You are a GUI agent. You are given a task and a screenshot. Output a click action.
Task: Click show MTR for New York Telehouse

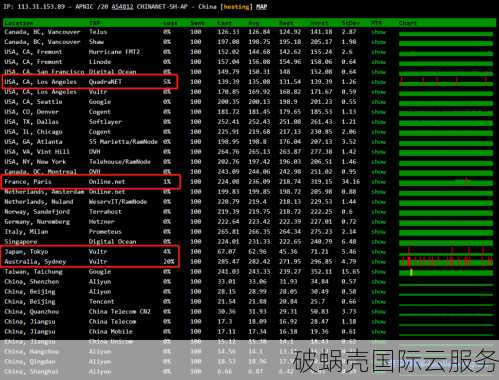click(x=378, y=162)
